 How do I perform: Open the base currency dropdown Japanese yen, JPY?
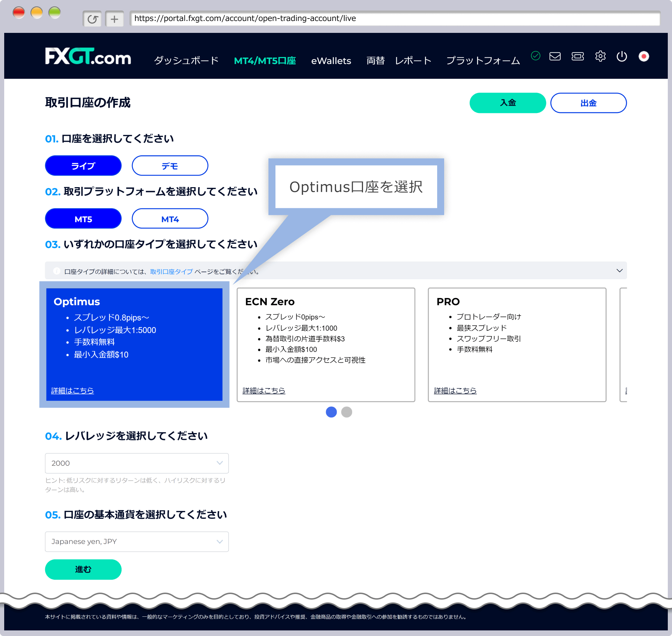click(137, 542)
